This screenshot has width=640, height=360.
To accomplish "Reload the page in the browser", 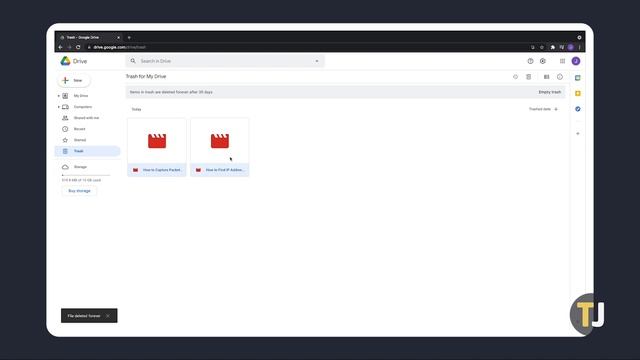I will 78,47.
